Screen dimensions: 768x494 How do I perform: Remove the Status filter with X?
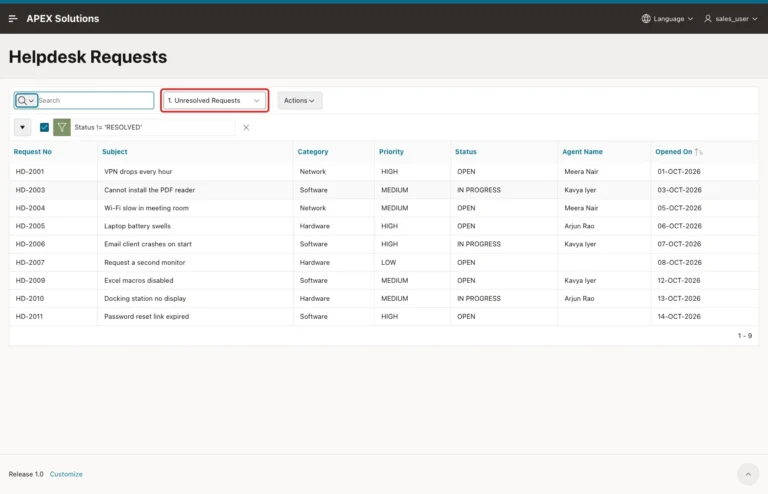pyautogui.click(x=246, y=127)
